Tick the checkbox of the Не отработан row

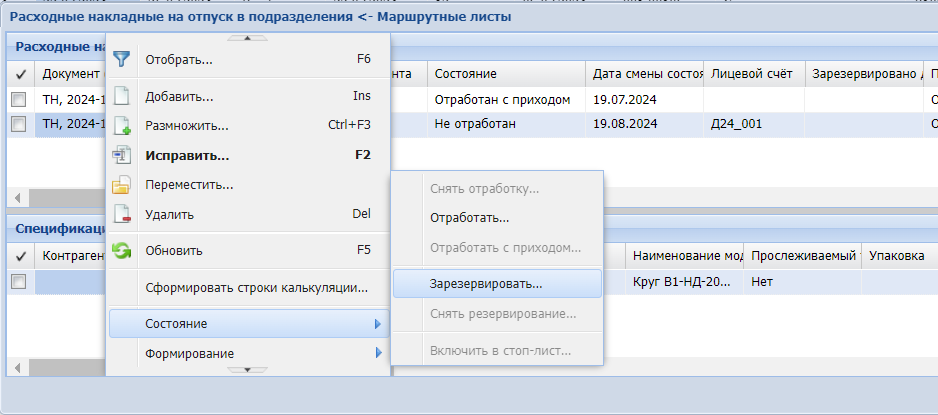click(x=18, y=124)
